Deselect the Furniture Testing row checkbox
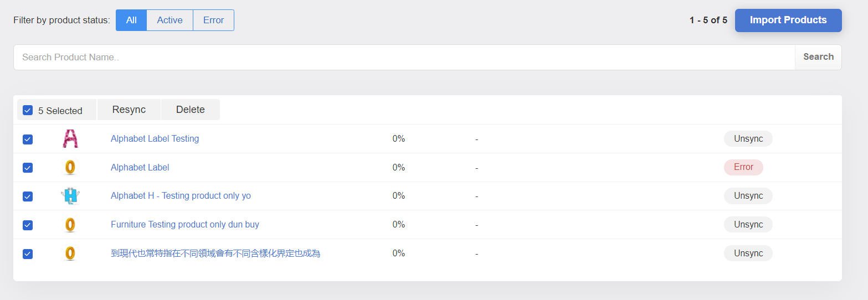 pyautogui.click(x=28, y=225)
